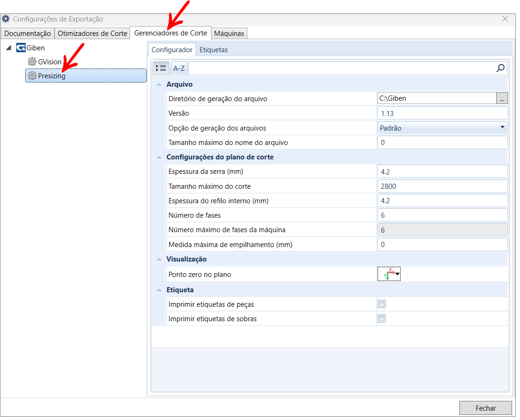Image resolution: width=520 pixels, height=420 pixels.
Task: Click the Ponto zero no plano label
Action: [199, 275]
